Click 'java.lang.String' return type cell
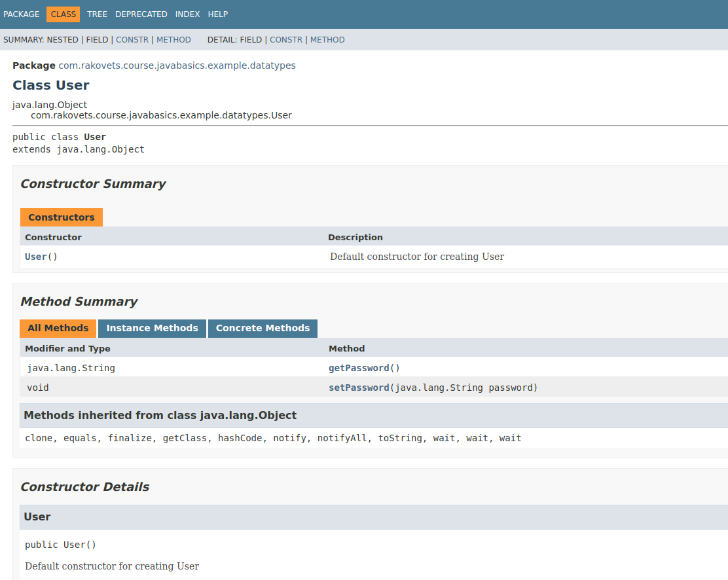 (71, 369)
